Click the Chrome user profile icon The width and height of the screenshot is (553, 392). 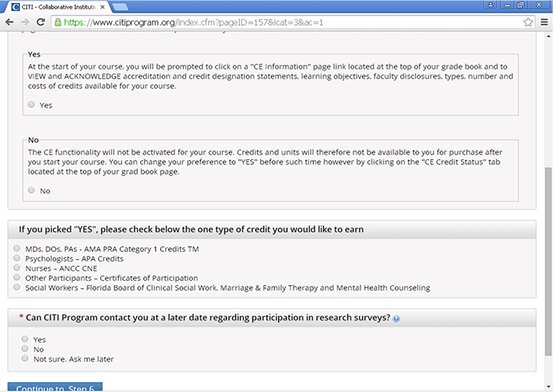(x=490, y=5)
